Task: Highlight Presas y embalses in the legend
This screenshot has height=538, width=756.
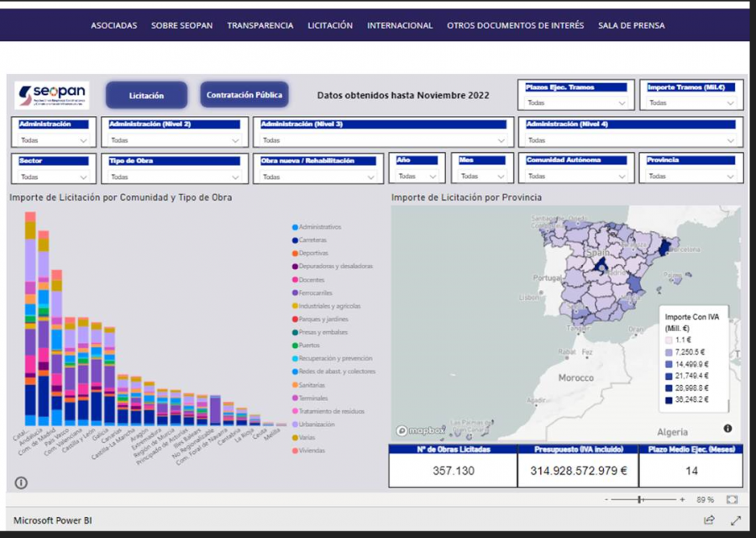Action: click(320, 332)
